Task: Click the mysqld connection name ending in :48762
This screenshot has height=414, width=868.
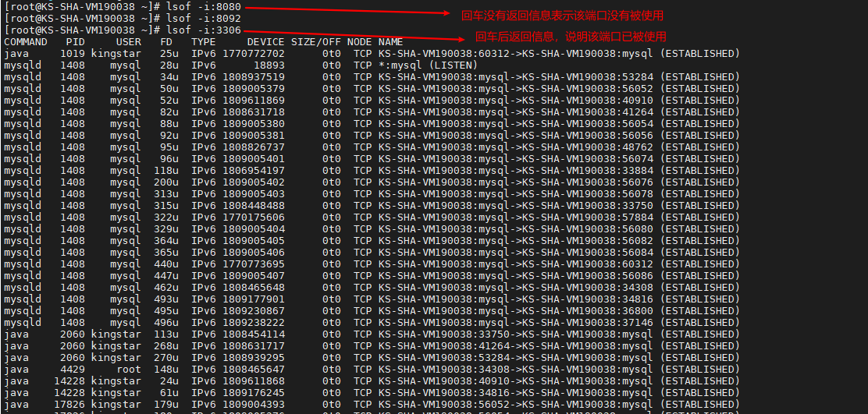Action: pos(559,147)
